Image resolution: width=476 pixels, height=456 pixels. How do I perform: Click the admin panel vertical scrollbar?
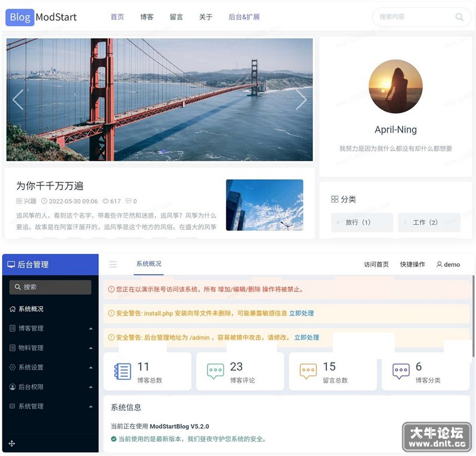point(473,316)
